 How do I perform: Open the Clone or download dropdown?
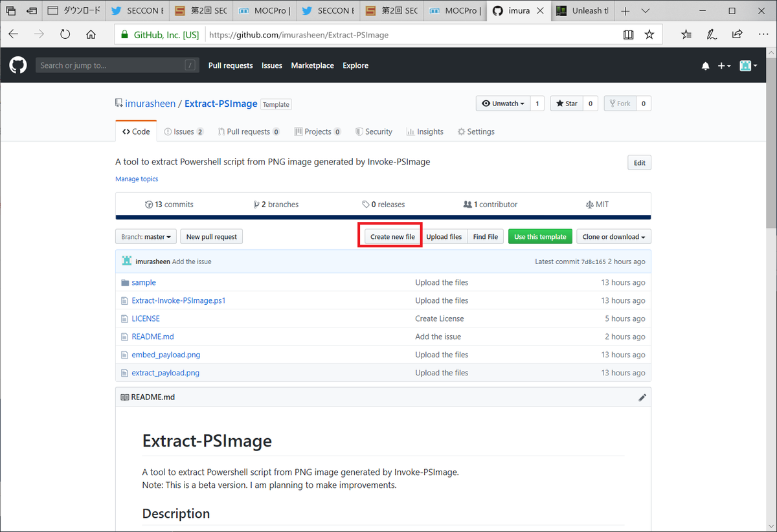click(614, 237)
